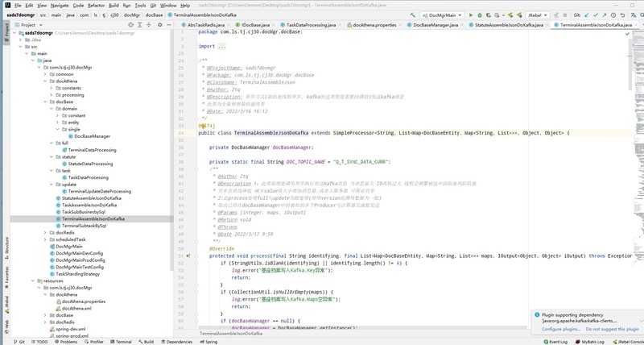
Task: Open Project panel settings gear
Action: coord(159,25)
